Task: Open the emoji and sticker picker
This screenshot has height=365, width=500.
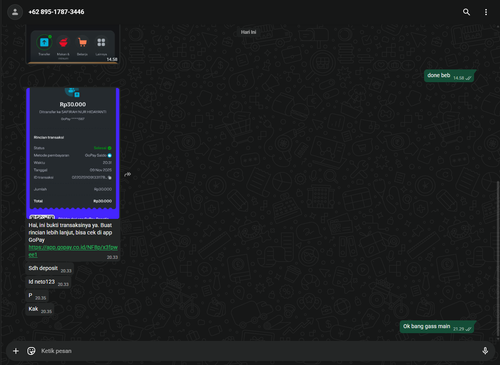Action: tap(31, 351)
